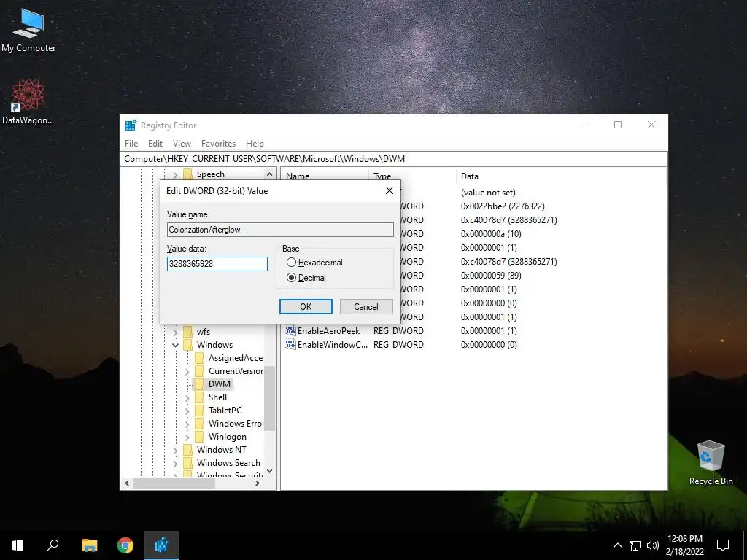Open the File menu
This screenshot has width=747, height=560.
coord(131,144)
